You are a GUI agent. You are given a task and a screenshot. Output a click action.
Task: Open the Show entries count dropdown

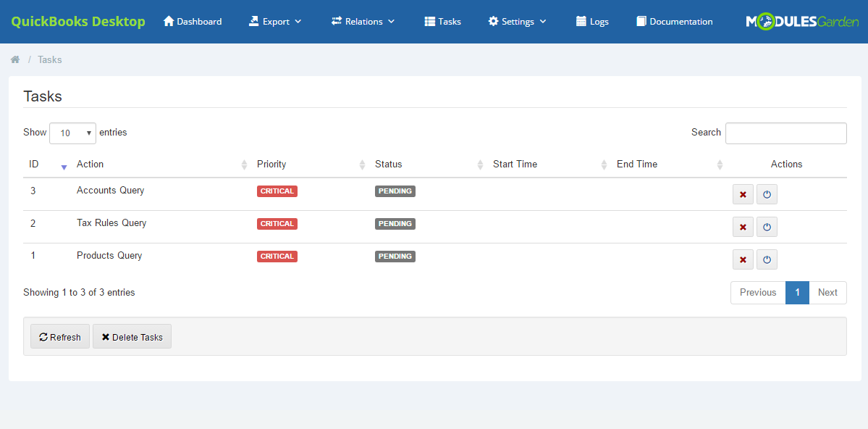pos(72,133)
